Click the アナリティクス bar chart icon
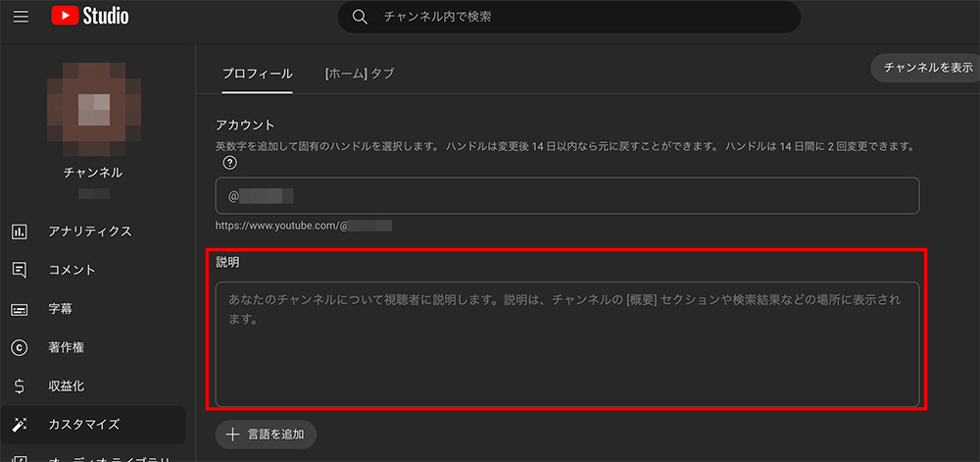 pos(20,231)
